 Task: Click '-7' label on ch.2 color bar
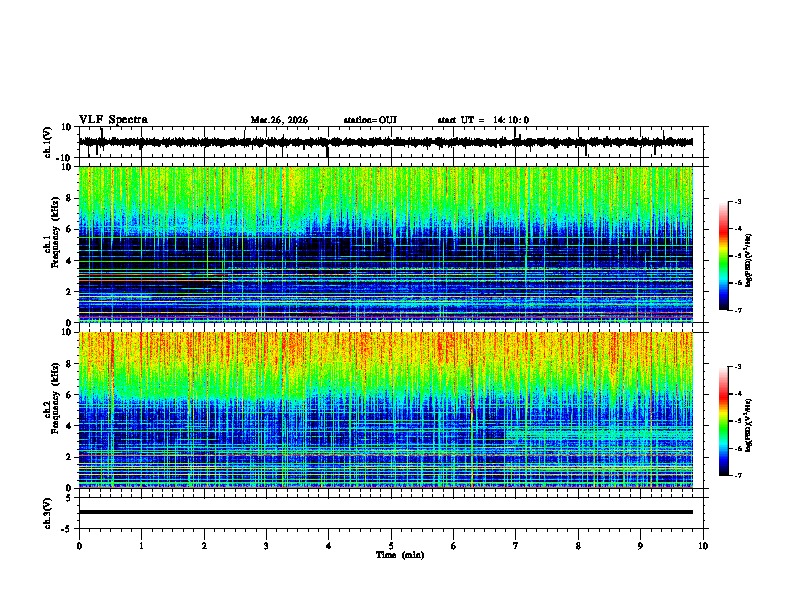[737, 476]
